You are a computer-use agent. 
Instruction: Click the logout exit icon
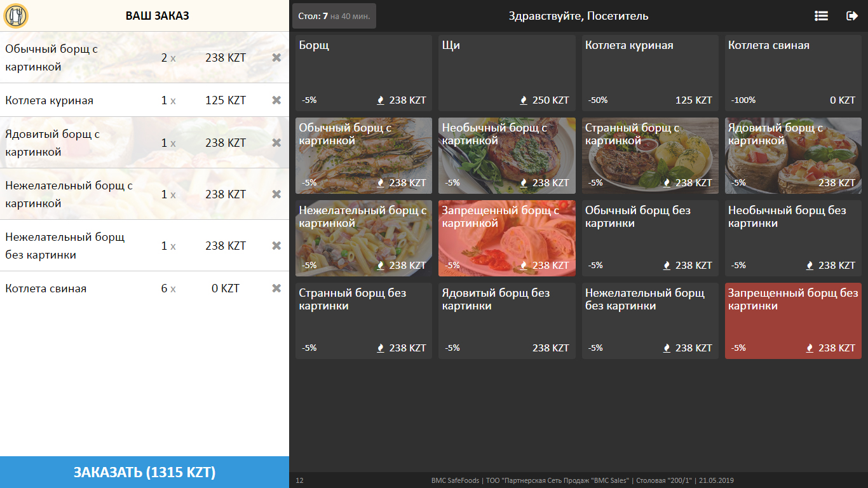click(x=852, y=16)
